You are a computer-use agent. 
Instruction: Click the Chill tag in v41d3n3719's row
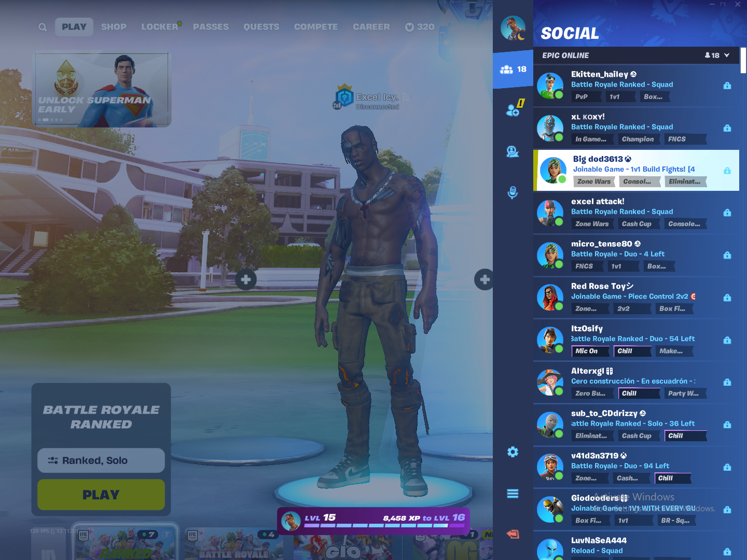[673, 479]
